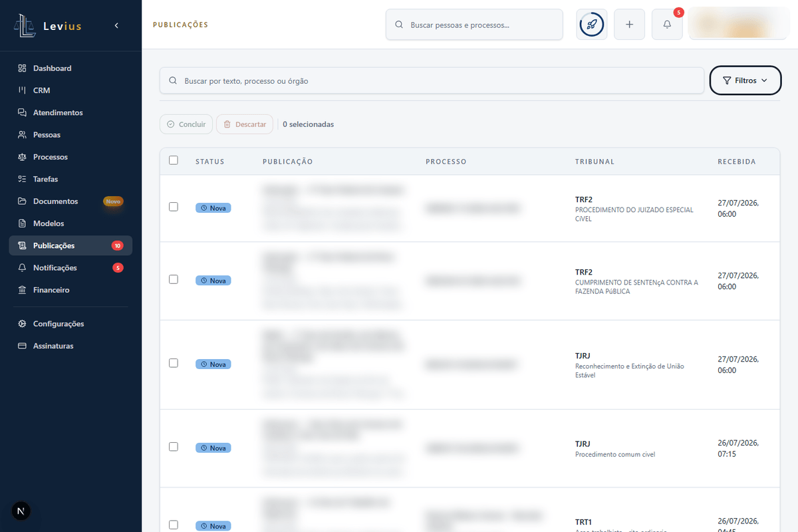
Task: Click the Next.js N badge icon
Action: tap(21, 511)
